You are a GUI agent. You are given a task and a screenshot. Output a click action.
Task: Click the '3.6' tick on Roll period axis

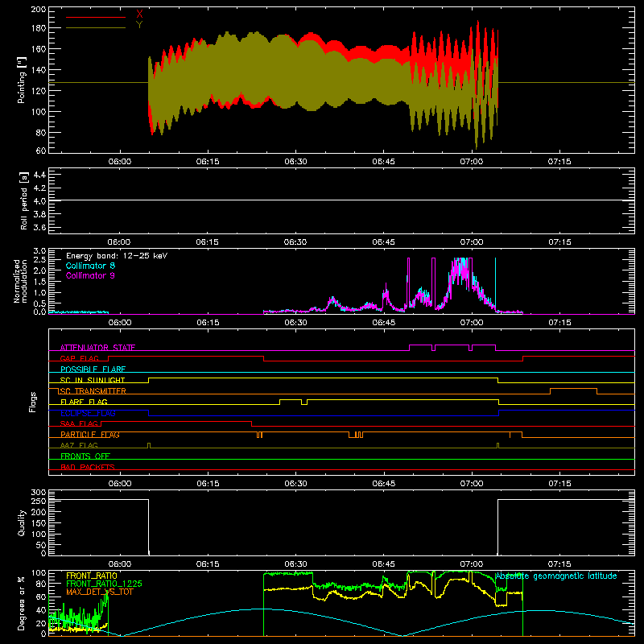pyautogui.click(x=39, y=227)
